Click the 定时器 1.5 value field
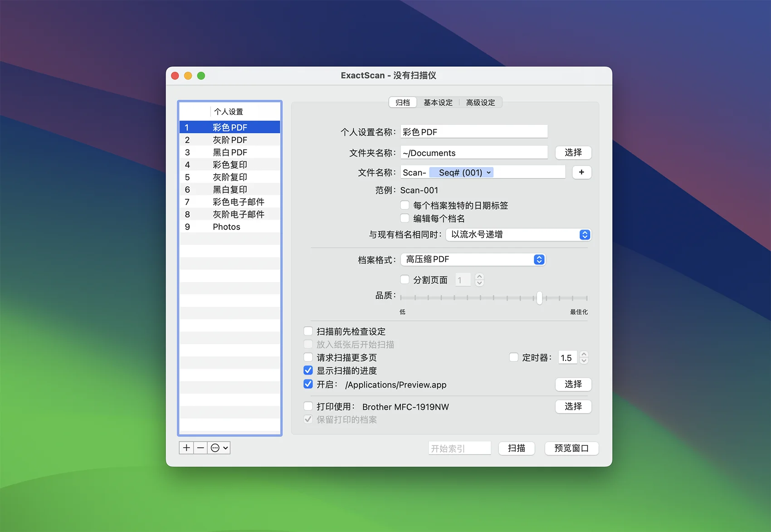The width and height of the screenshot is (771, 532). 568,357
